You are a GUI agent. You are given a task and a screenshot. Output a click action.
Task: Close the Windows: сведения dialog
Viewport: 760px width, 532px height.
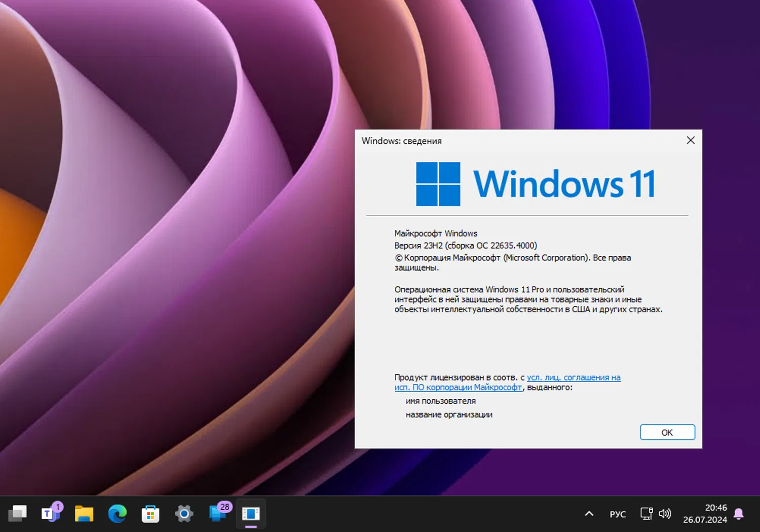pyautogui.click(x=691, y=140)
